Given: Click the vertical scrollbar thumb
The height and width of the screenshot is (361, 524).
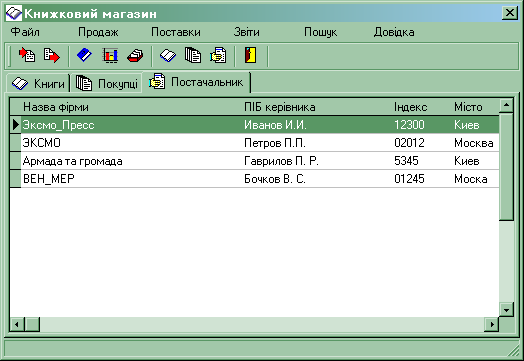Looking at the screenshot, I should pos(506,166).
